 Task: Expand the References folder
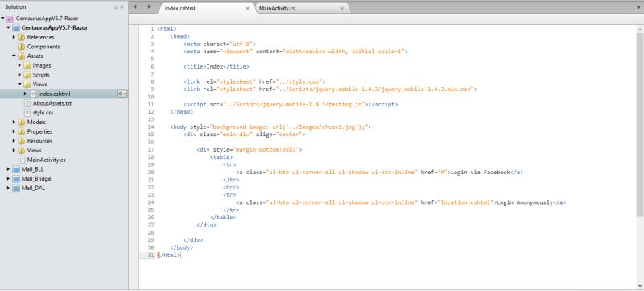pos(14,37)
